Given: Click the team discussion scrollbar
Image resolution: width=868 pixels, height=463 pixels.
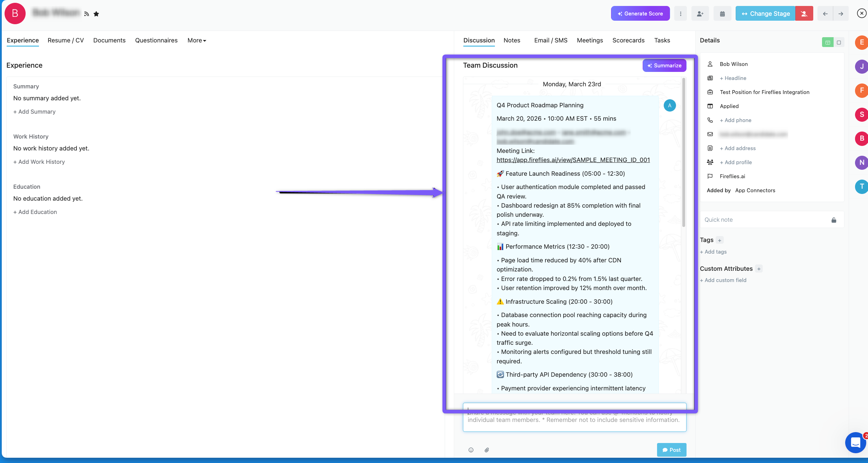Looking at the screenshot, I should point(683,153).
